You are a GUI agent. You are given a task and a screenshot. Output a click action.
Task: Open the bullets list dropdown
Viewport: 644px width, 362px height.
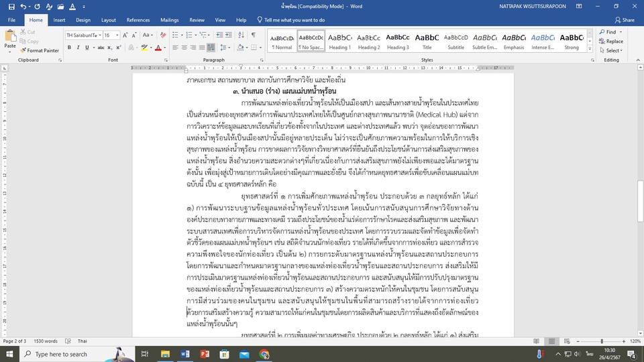[x=182, y=36]
